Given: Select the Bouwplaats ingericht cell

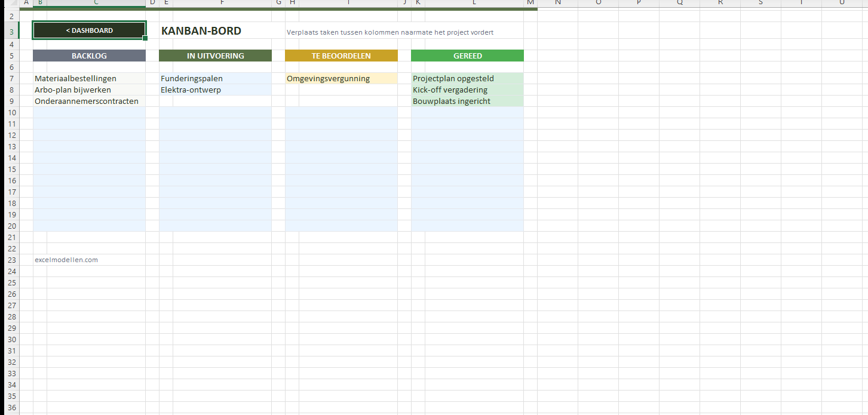Looking at the screenshot, I should coord(452,101).
